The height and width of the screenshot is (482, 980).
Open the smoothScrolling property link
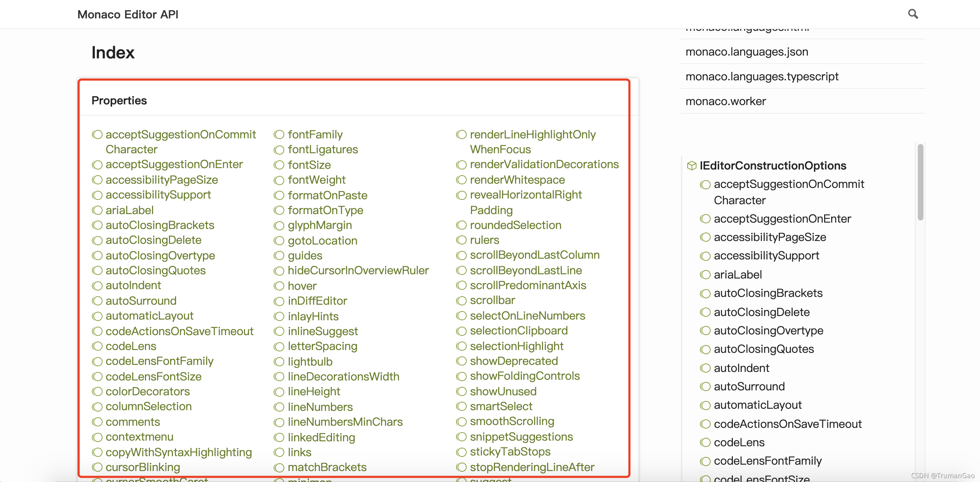click(x=512, y=421)
